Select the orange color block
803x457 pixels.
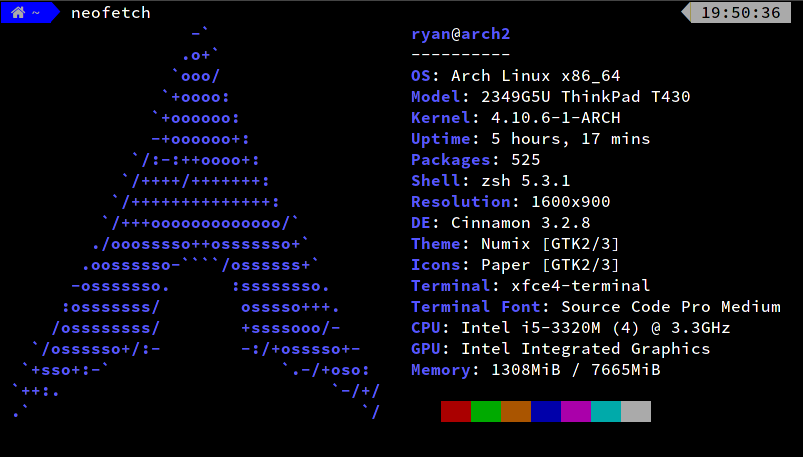point(516,411)
